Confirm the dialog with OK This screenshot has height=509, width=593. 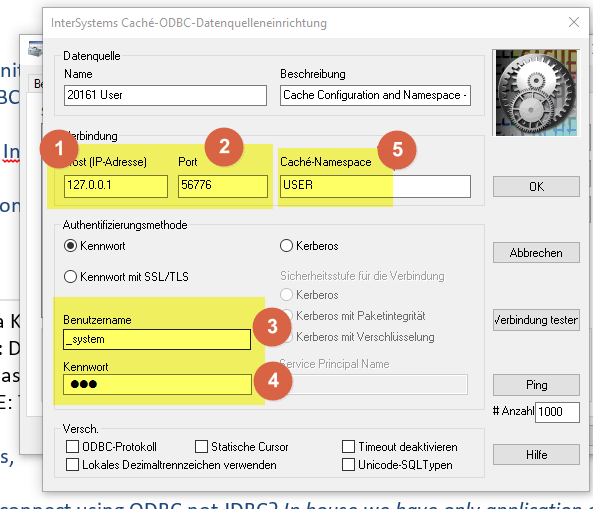[x=536, y=186]
